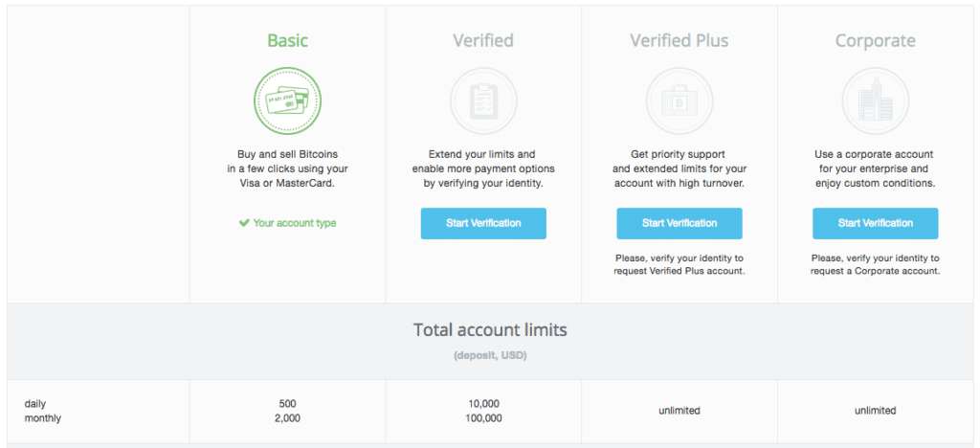Select the Verified Plus plan heading
Image resolution: width=980 pixels, height=448 pixels.
pyautogui.click(x=679, y=40)
